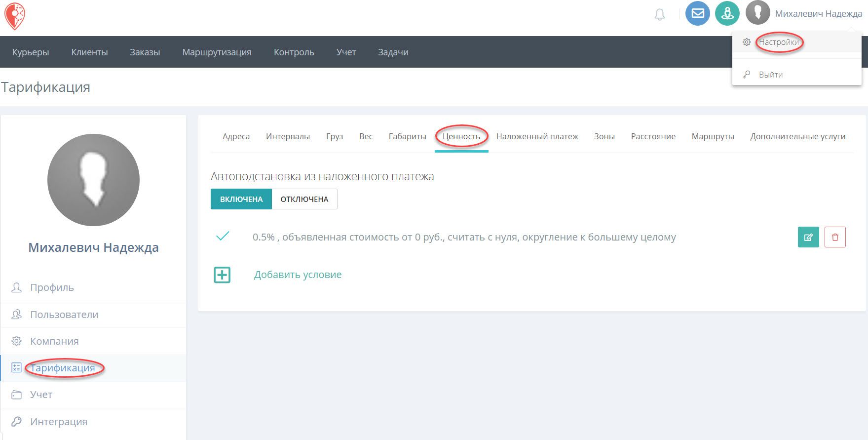The height and width of the screenshot is (440, 868).
Task: Click the plus icon to add condition
Action: 222,275
